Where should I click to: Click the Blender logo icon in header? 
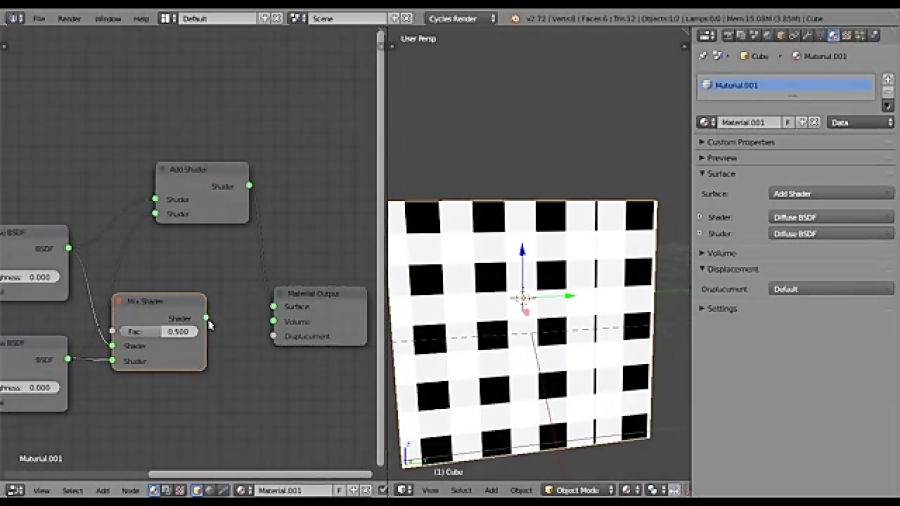pyautogui.click(x=515, y=18)
